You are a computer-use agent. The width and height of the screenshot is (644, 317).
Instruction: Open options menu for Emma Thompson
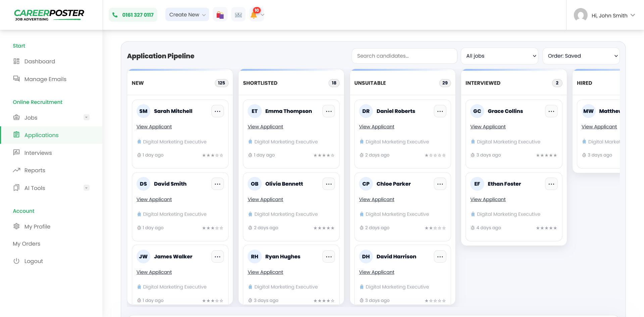point(329,111)
